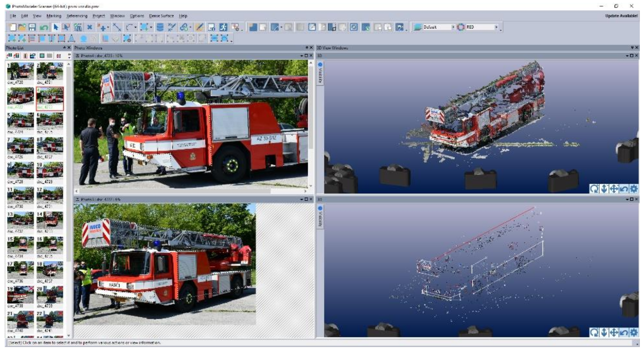Toggle pin on the Photo List panel
This screenshot has height=351, width=644.
click(64, 48)
